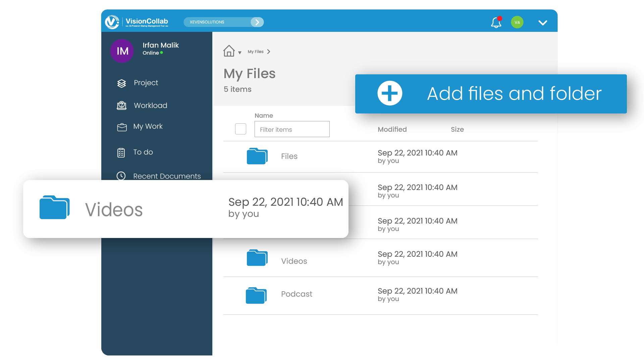This screenshot has height=362, width=644.
Task: Open the Project menu item
Action: (x=146, y=83)
